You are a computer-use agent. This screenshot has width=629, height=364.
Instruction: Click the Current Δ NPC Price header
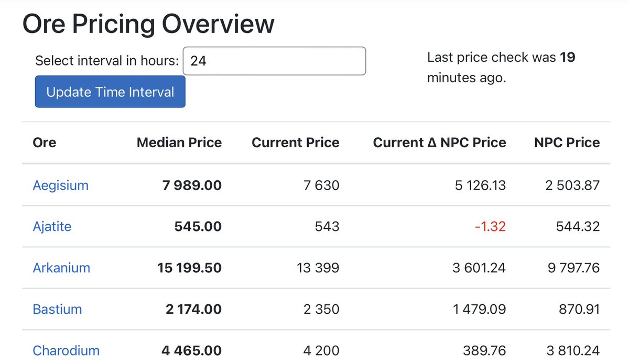point(439,142)
